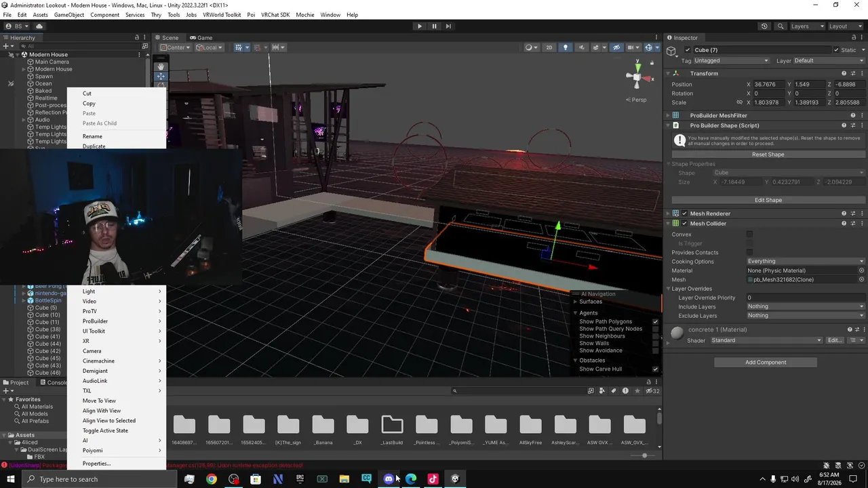Screen dimensions: 868x488
Task: Open the GameObject menu
Action: (x=68, y=15)
